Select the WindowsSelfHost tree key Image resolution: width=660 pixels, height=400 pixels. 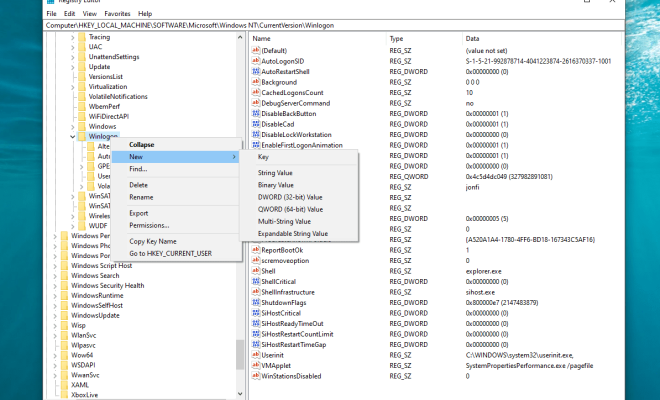pyautogui.click(x=97, y=305)
